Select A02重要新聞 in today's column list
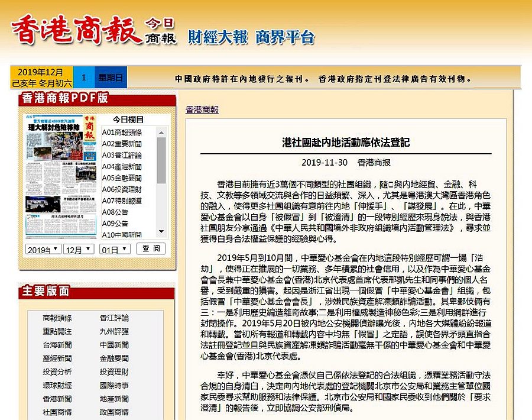This screenshot has width=532, height=420. click(122, 144)
